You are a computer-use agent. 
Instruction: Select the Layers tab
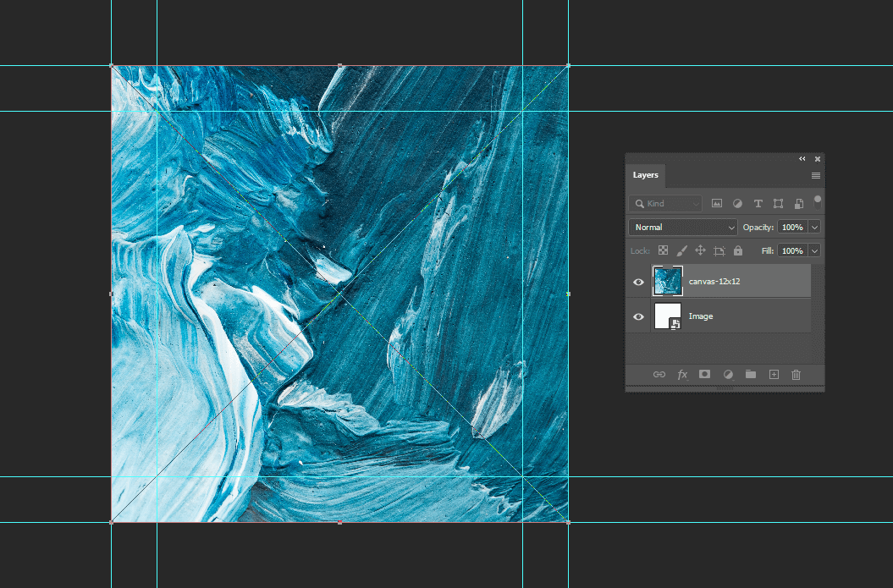click(645, 175)
